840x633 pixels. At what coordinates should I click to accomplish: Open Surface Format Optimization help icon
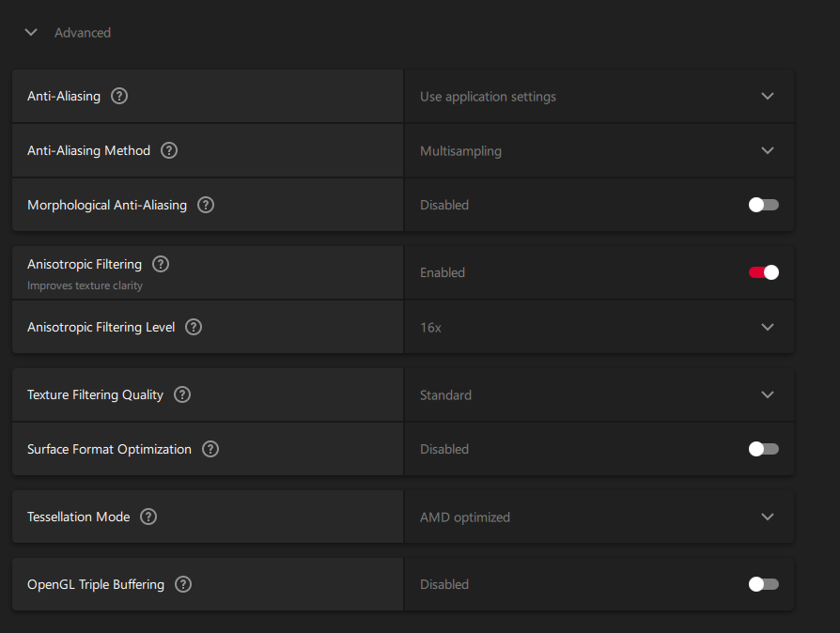(210, 449)
